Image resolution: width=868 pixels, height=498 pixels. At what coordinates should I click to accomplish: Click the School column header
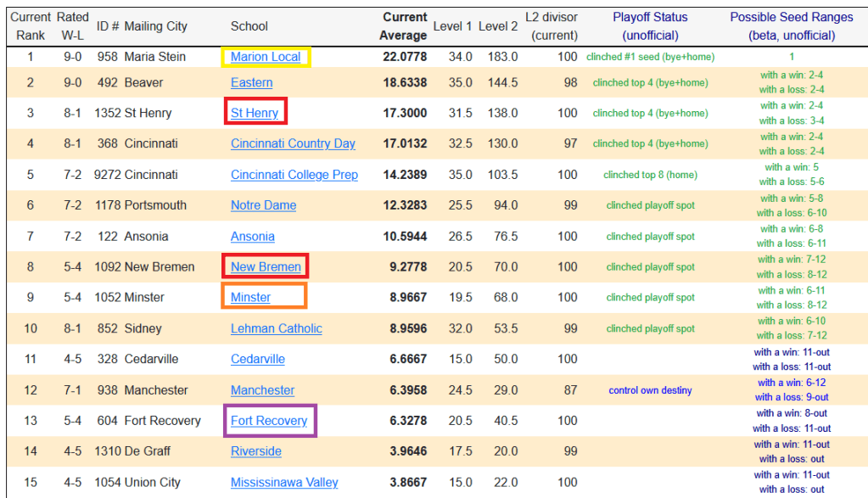point(249,26)
